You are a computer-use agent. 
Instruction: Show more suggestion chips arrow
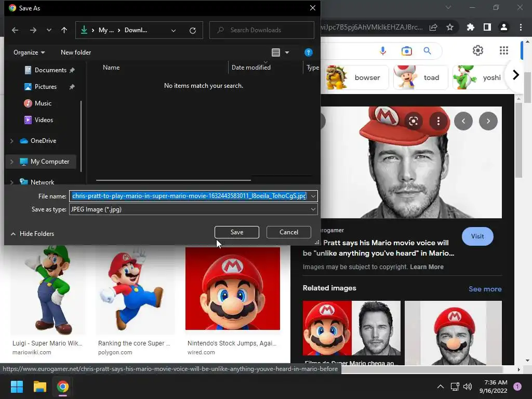pos(516,75)
